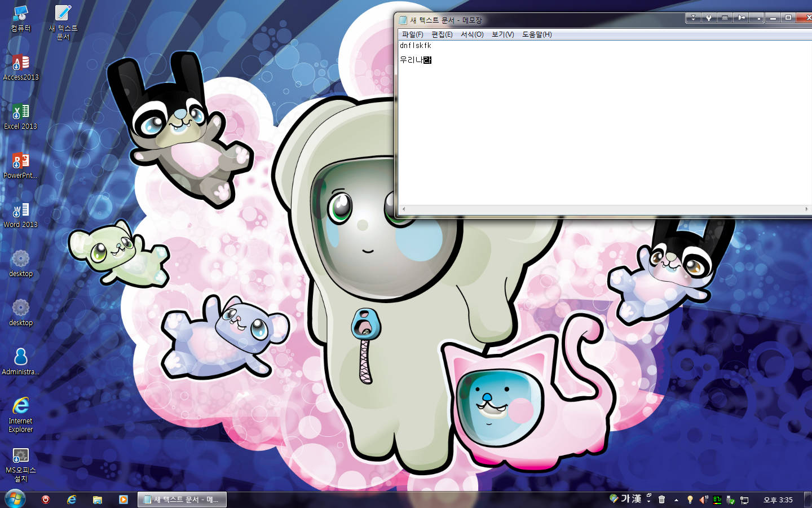Click Safely Remove Hardware USB tray icon
Viewport: 812px width, 508px height.
pyautogui.click(x=731, y=500)
